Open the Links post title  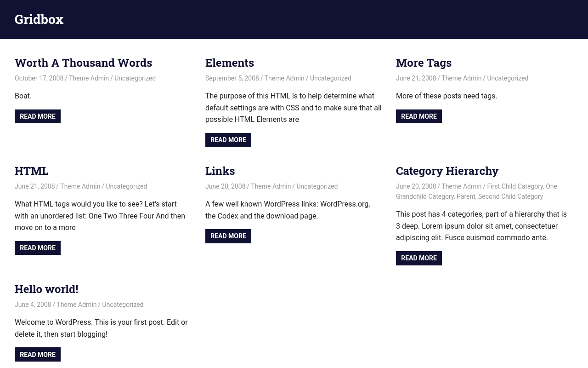click(x=220, y=171)
